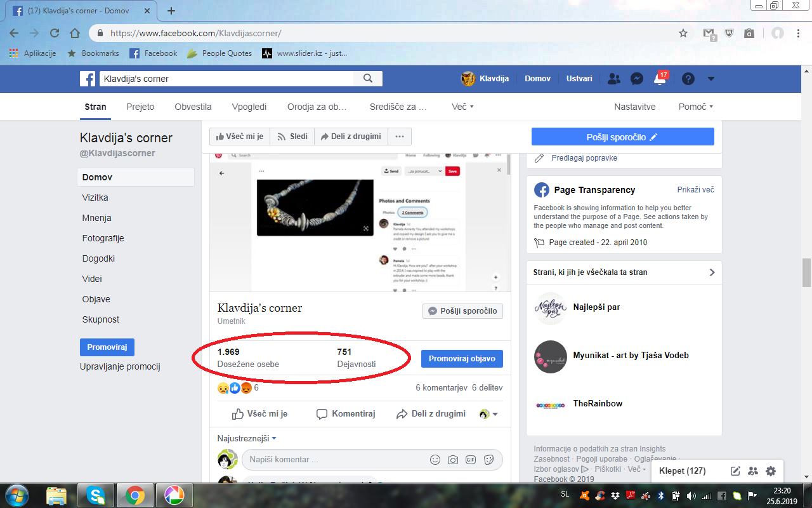The height and width of the screenshot is (508, 812).
Task: Share the post via Deli z drugimi
Action: point(431,414)
